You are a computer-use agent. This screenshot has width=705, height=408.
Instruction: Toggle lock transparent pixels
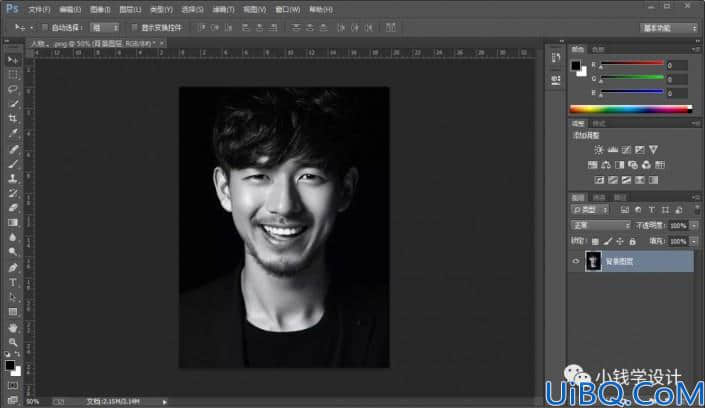click(x=595, y=242)
